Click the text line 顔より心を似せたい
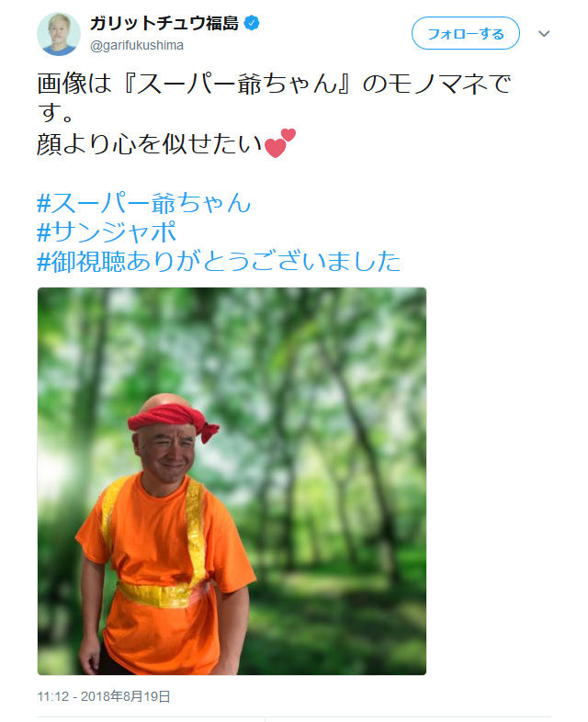The height and width of the screenshot is (722, 588). (150, 143)
